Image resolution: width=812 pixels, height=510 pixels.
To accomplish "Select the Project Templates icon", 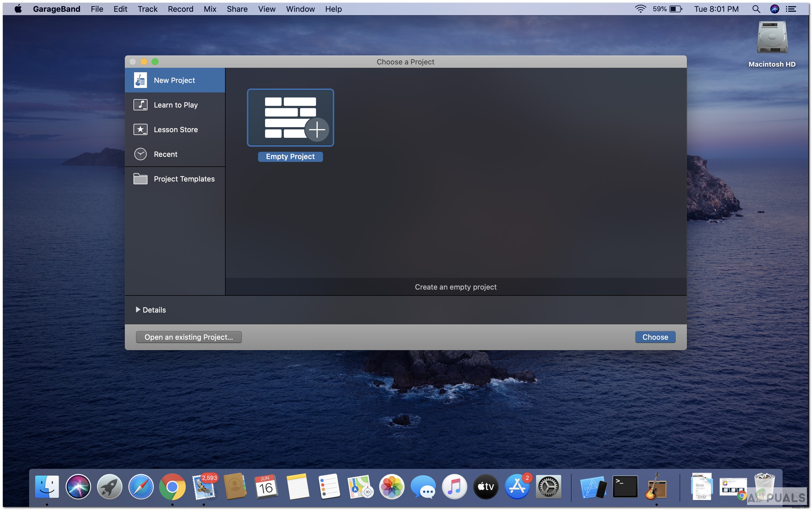I will pyautogui.click(x=140, y=179).
